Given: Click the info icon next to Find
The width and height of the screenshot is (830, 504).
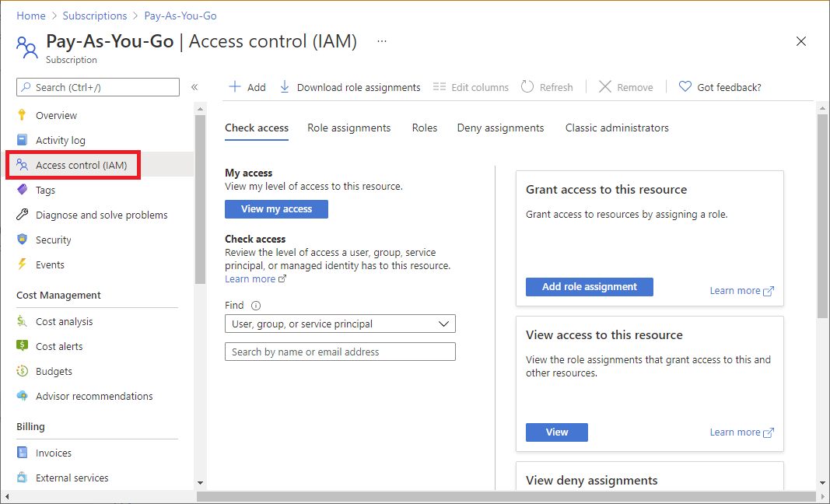Looking at the screenshot, I should tap(256, 305).
